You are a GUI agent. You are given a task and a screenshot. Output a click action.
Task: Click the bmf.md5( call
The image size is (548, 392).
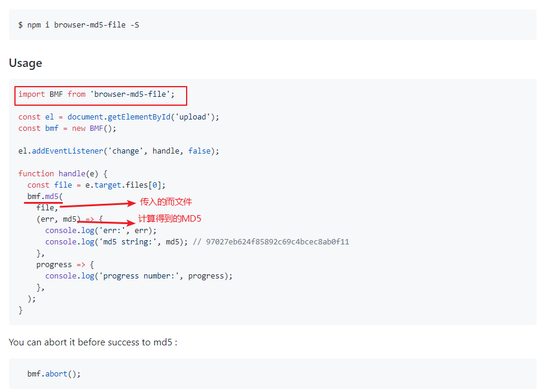(45, 197)
